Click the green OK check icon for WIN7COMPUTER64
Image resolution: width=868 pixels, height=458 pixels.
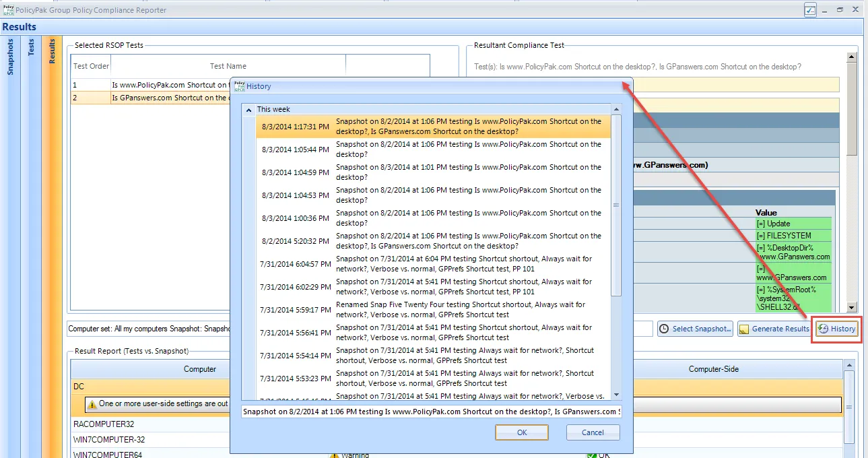point(591,455)
